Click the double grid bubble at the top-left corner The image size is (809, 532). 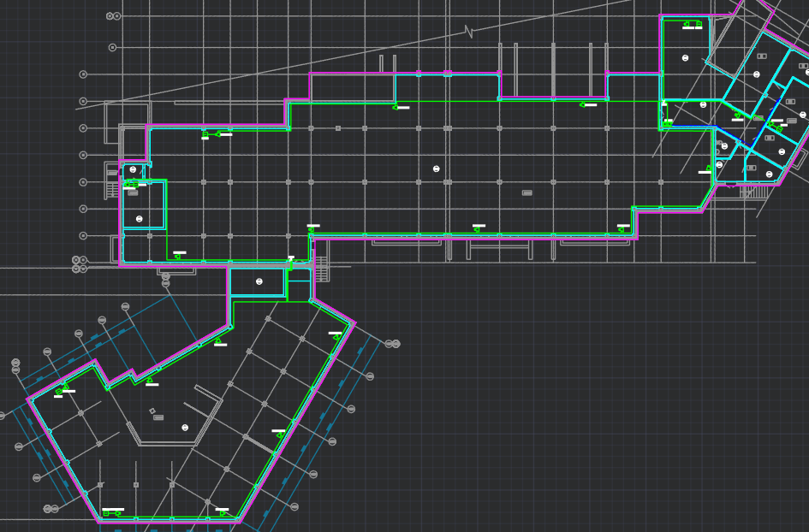pos(113,16)
